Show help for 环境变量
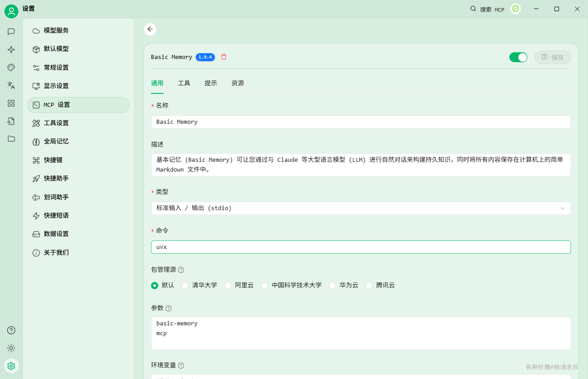Viewport: 588px width, 379px height. point(181,366)
